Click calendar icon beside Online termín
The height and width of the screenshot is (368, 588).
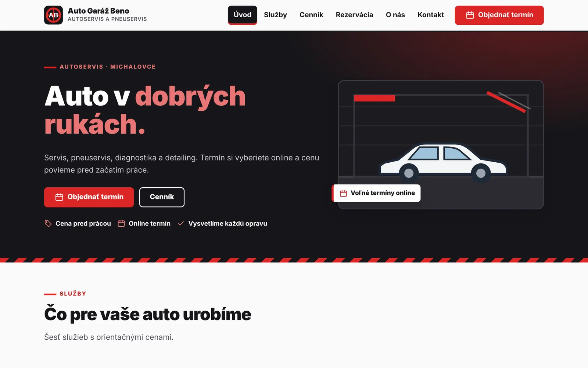pos(121,223)
